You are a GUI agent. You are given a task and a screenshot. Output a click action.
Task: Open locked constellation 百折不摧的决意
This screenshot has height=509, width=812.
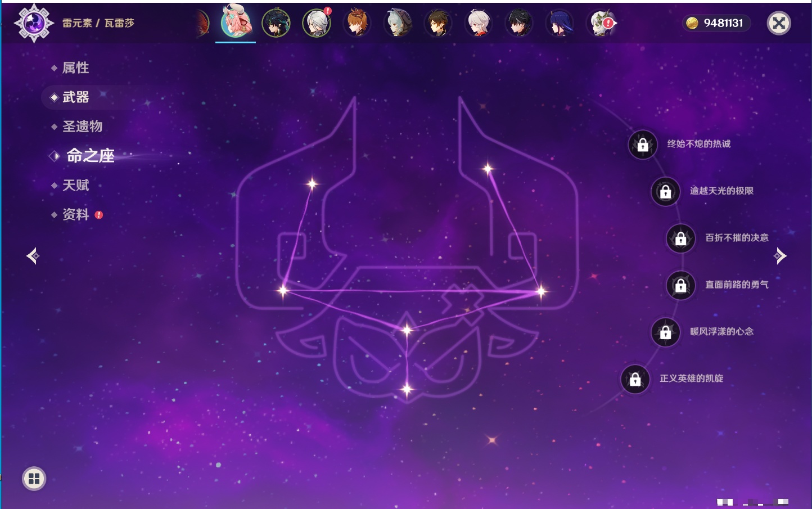pyautogui.click(x=681, y=238)
